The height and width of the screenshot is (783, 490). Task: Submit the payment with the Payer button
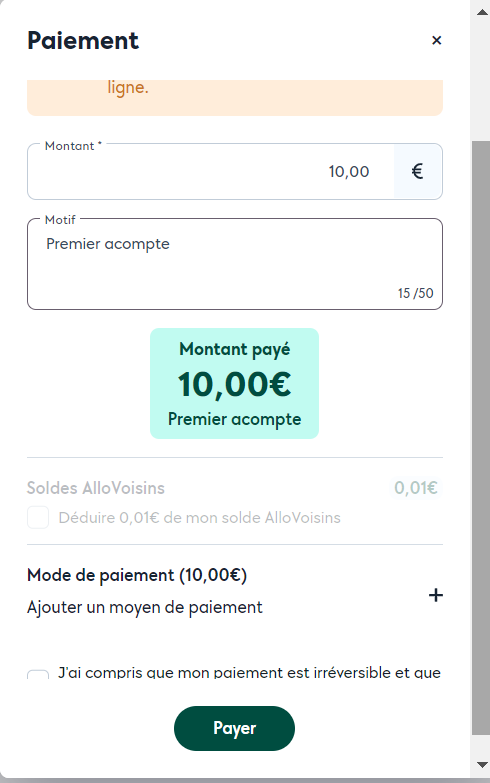pos(234,728)
